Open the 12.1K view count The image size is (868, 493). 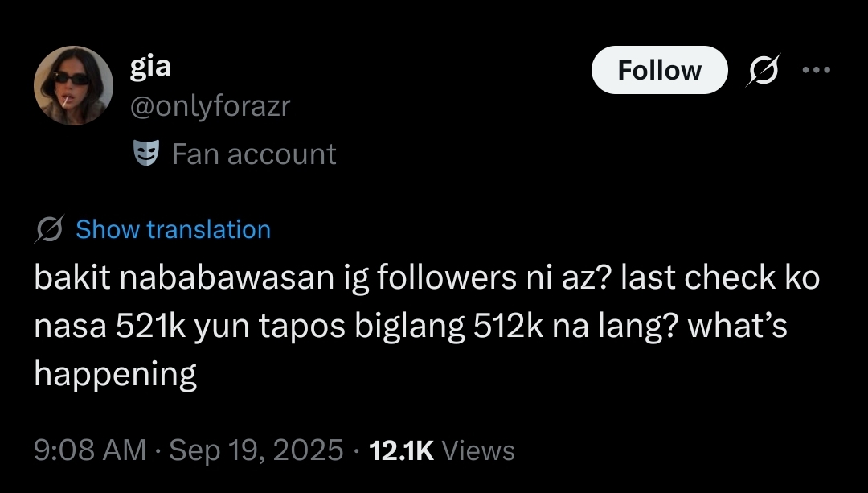click(401, 450)
